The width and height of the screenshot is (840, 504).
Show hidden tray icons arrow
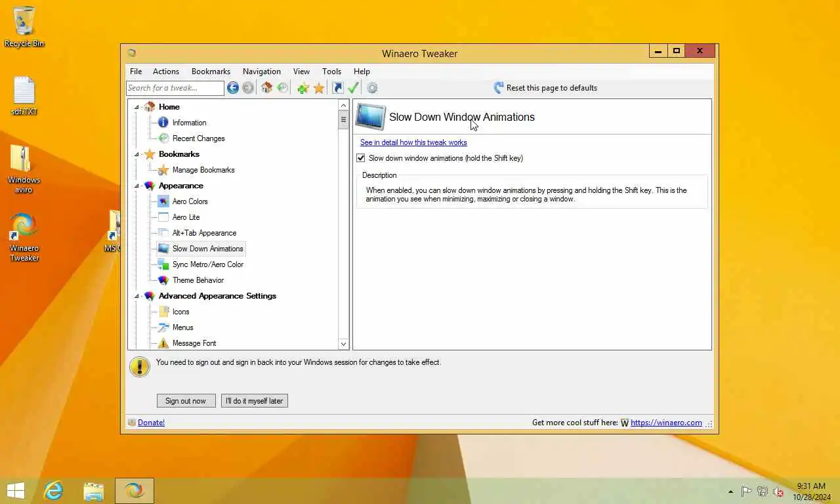click(x=730, y=492)
